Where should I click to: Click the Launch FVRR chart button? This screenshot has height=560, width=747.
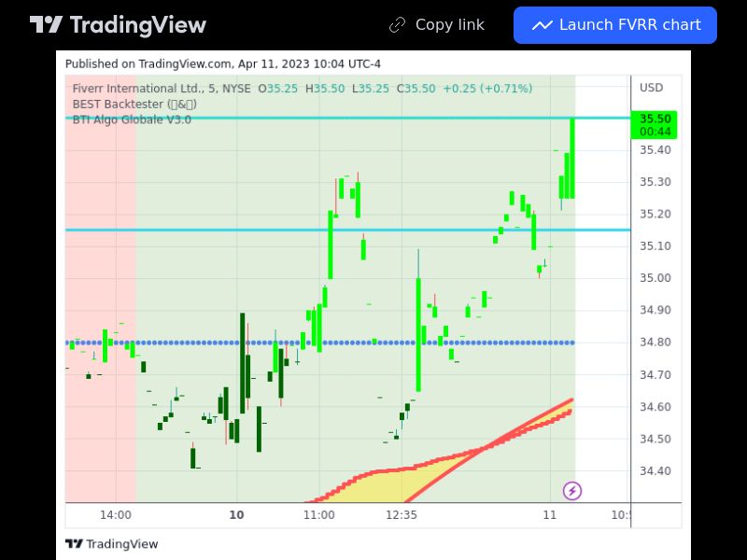pos(614,25)
